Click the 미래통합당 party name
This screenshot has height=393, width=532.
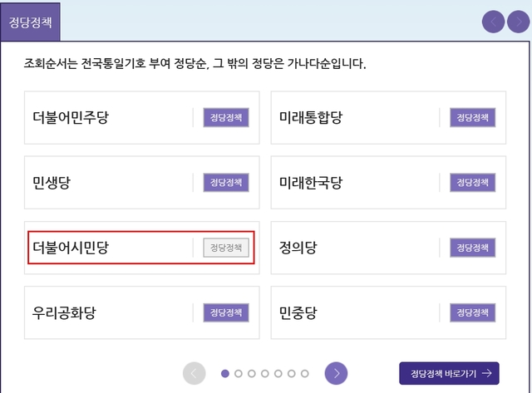[x=311, y=117]
